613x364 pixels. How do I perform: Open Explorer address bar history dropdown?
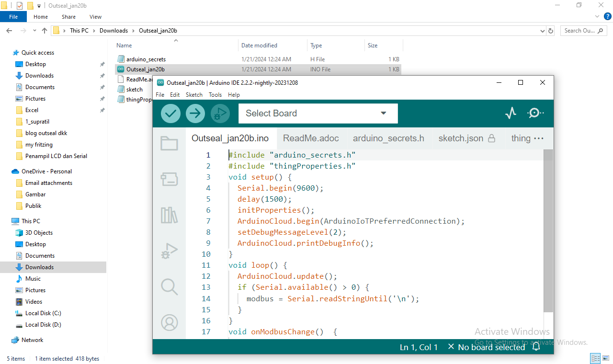[542, 31]
